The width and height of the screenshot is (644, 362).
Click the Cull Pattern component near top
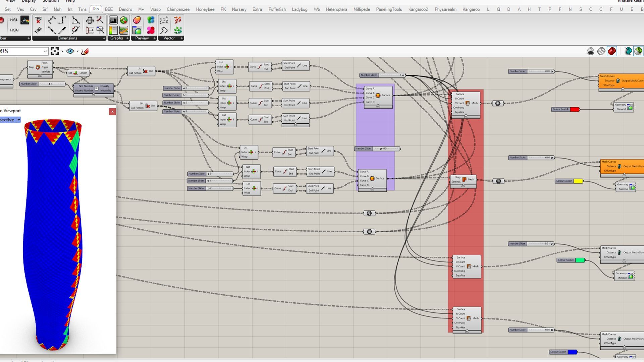[x=141, y=71]
